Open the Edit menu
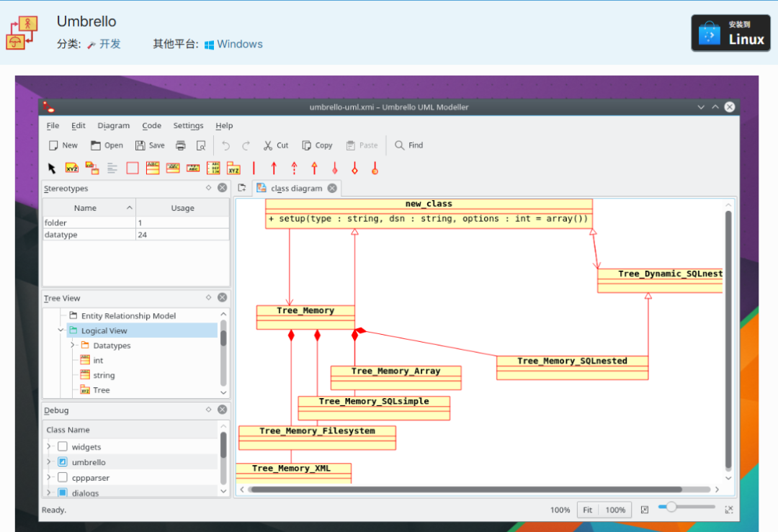This screenshot has width=778, height=532. (x=79, y=125)
